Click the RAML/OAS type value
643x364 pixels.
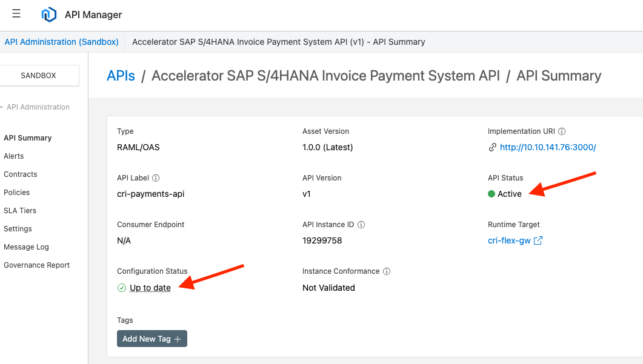[x=138, y=148]
